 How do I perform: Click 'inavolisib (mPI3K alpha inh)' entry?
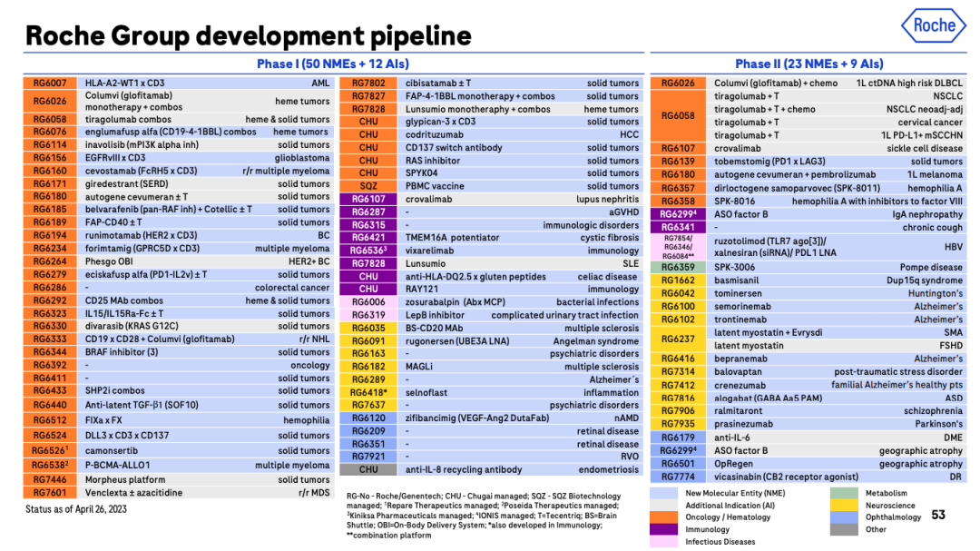pyautogui.click(x=142, y=144)
